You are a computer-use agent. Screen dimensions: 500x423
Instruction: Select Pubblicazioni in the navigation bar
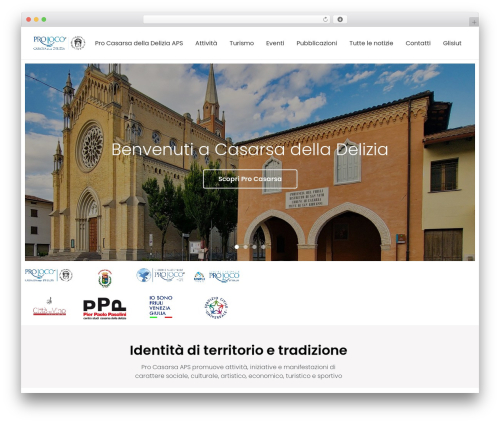point(317,43)
